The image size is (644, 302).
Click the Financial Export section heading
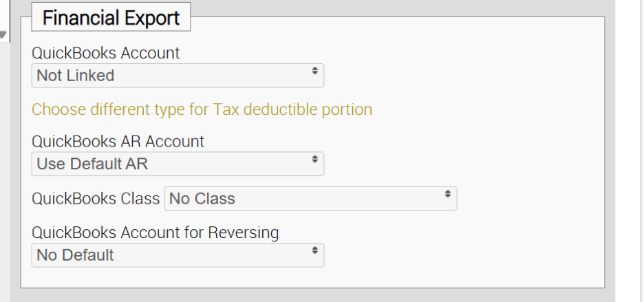coord(111,18)
